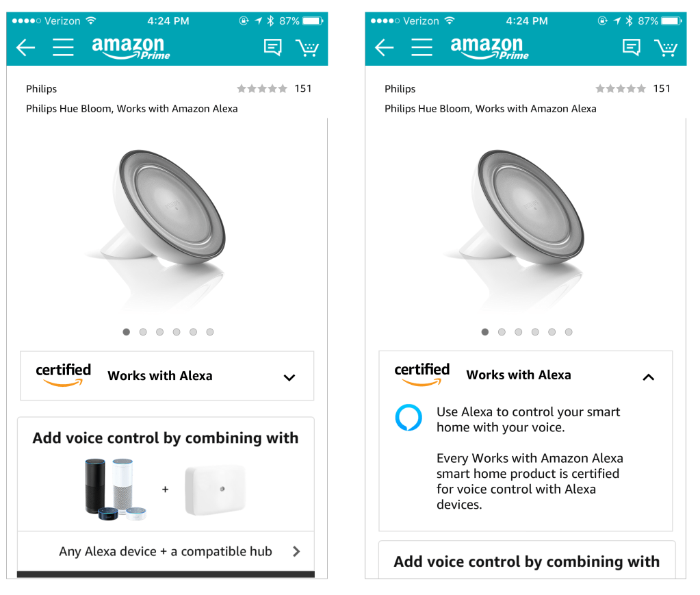
Task: Tap the blue Alexa ring icon
Action: pos(409,418)
